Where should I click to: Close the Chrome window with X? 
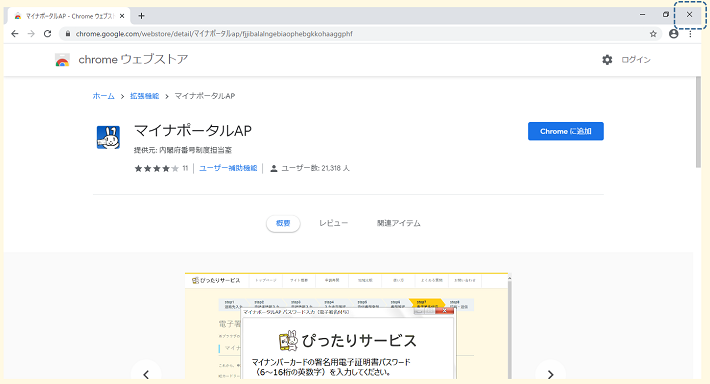pyautogui.click(x=689, y=14)
